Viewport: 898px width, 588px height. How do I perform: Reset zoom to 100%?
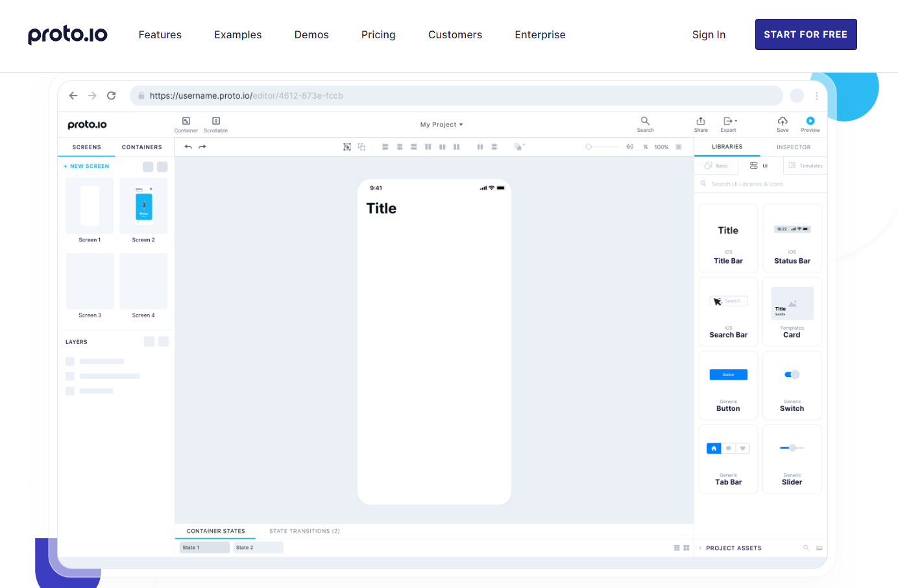[661, 147]
